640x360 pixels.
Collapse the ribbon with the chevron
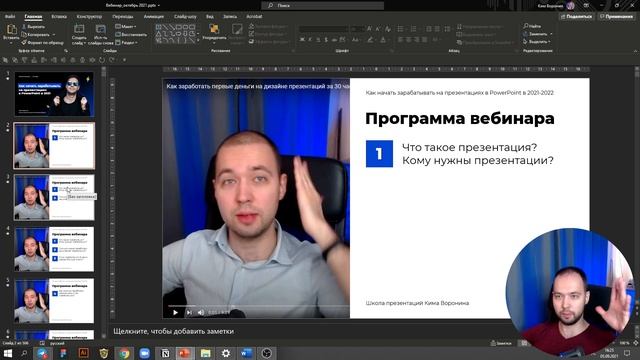pos(636,51)
